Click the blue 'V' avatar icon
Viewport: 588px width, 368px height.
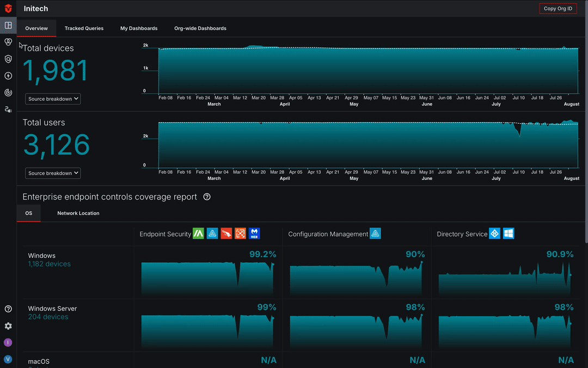(x=8, y=359)
